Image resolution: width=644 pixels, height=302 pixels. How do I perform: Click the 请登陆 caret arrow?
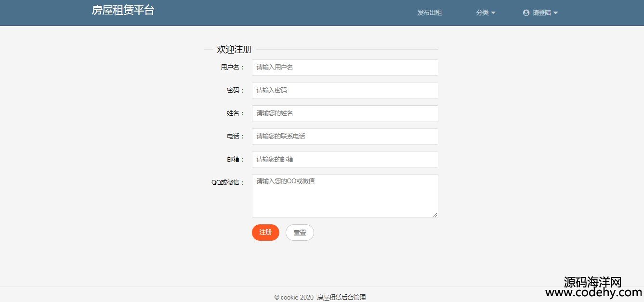pyautogui.click(x=555, y=13)
